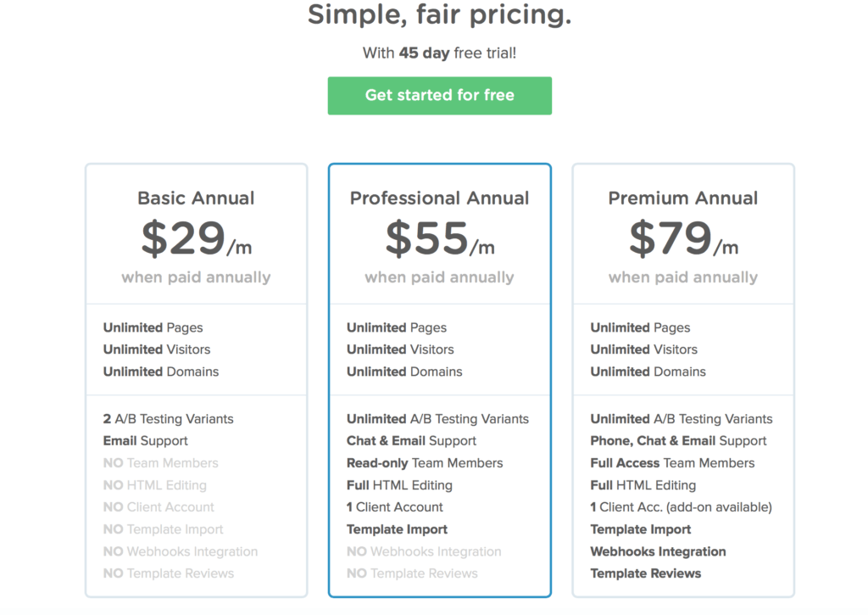Screen dimensions: 868x615
Task: Click Phone, Chat & Email Support feature
Action: [678, 441]
